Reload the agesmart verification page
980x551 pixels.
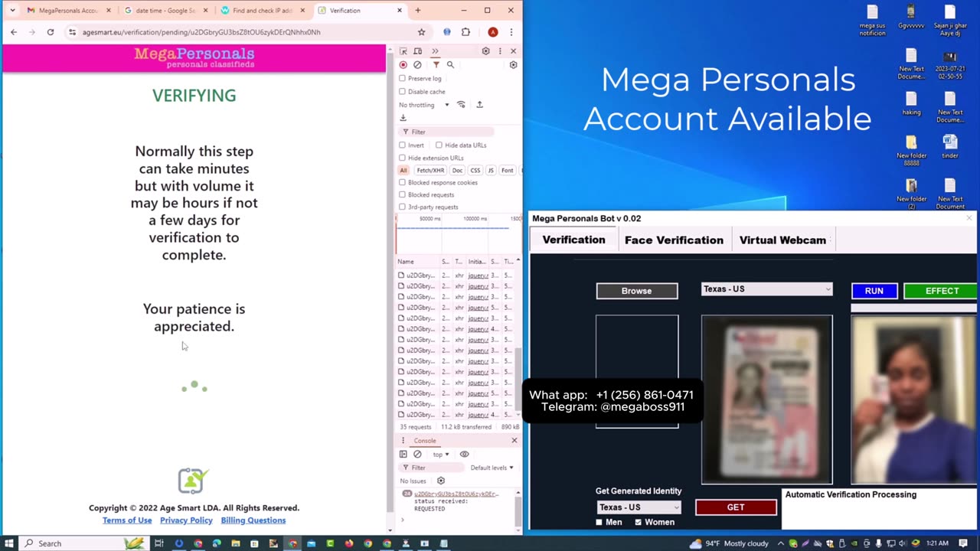[x=51, y=32]
